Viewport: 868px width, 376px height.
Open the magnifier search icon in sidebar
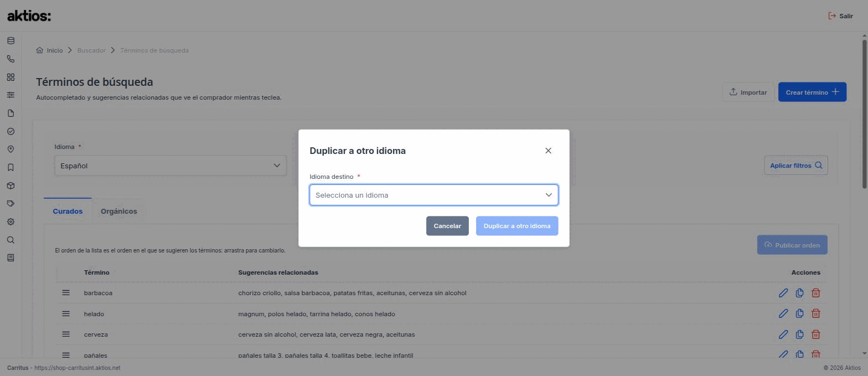(x=11, y=240)
